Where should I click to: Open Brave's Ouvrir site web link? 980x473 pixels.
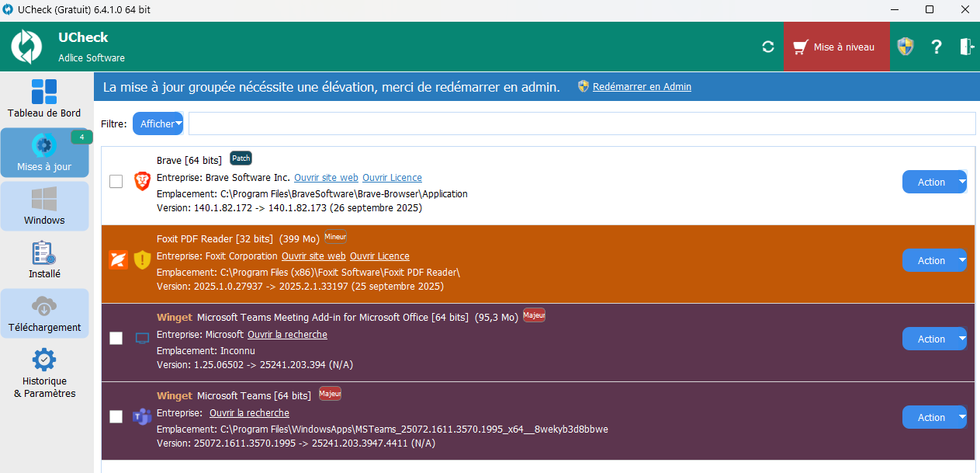pyautogui.click(x=326, y=178)
